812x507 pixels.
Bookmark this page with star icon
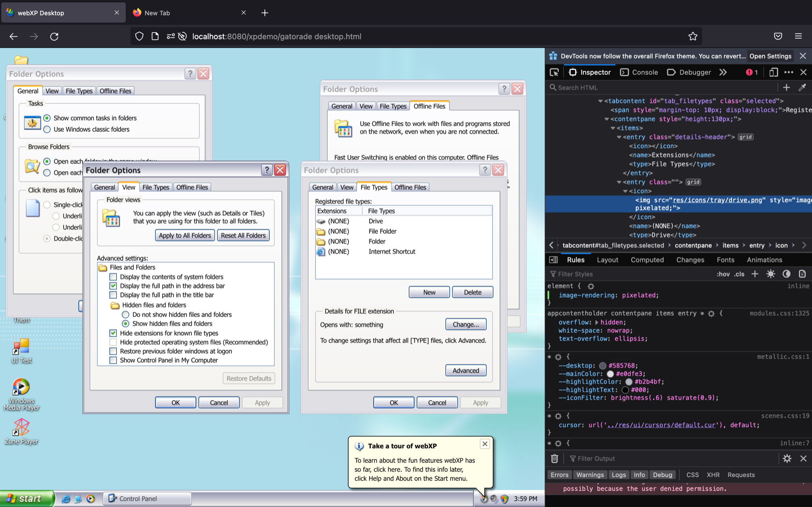(692, 37)
